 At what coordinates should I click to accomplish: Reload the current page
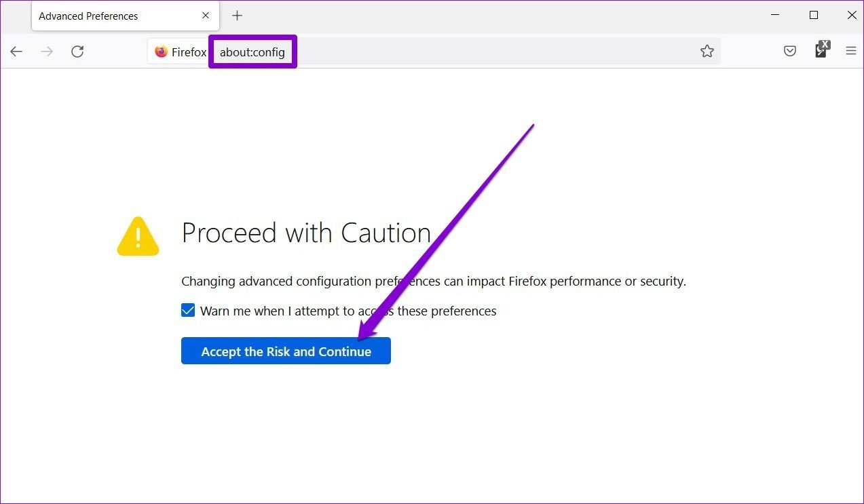(77, 52)
